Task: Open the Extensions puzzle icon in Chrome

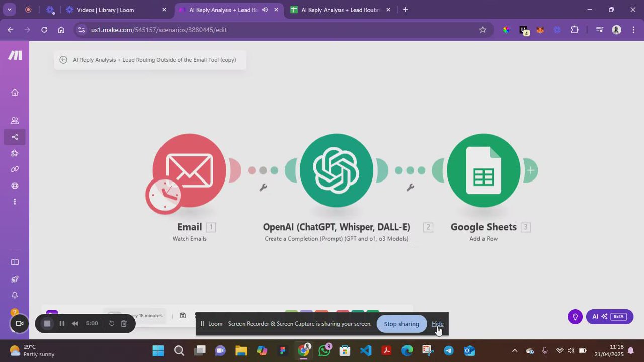Action: point(575,30)
